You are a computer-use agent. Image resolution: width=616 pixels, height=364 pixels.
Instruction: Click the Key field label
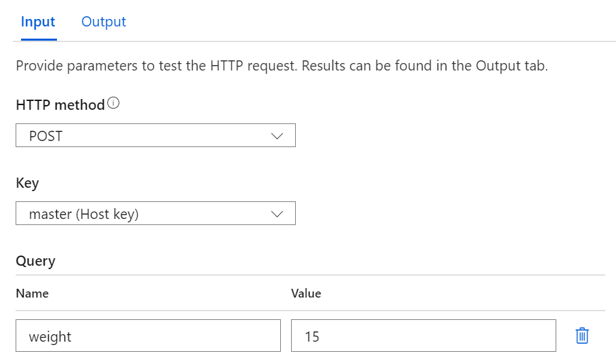pyautogui.click(x=27, y=183)
